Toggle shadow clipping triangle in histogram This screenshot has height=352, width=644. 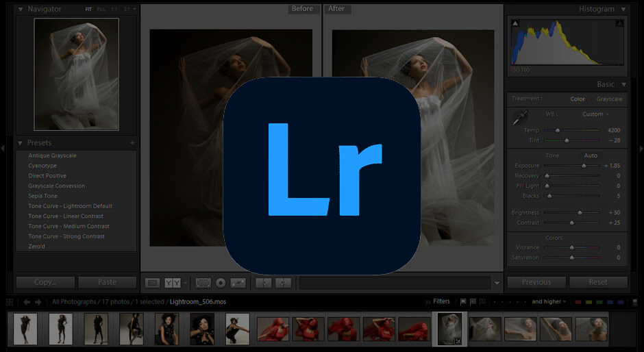tap(515, 23)
